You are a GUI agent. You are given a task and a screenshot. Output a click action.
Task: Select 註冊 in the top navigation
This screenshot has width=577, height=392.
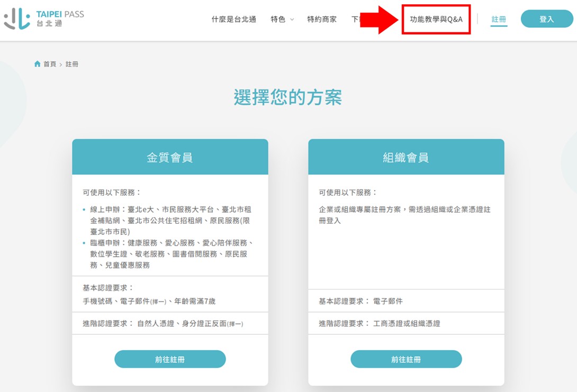point(499,19)
